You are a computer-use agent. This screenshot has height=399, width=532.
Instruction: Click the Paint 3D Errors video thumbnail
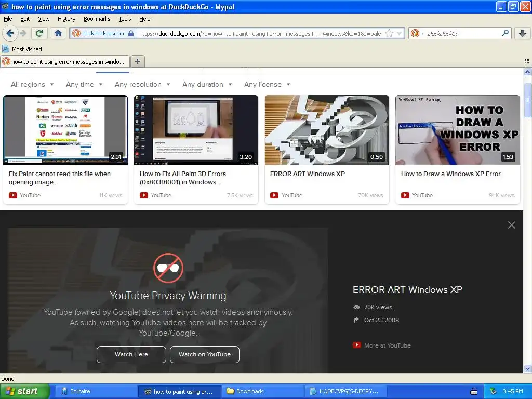coord(196,130)
